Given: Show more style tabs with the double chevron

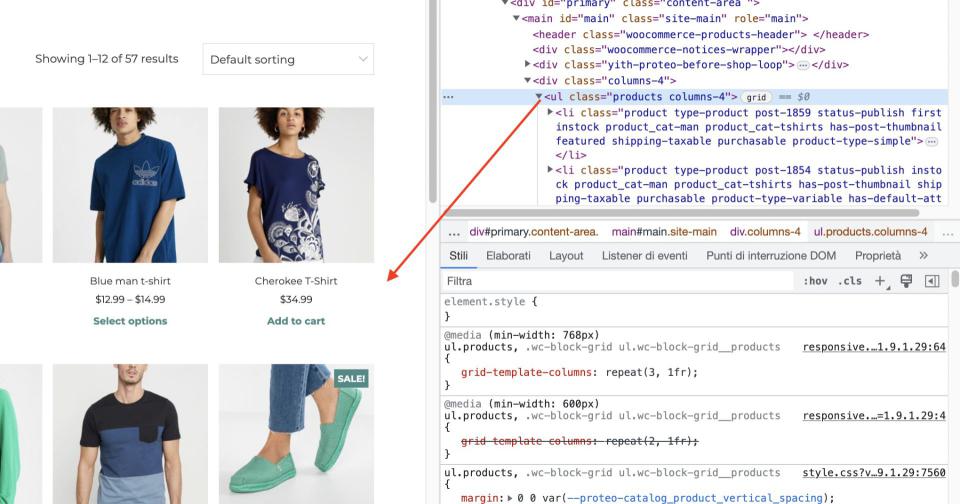Looking at the screenshot, I should [923, 255].
